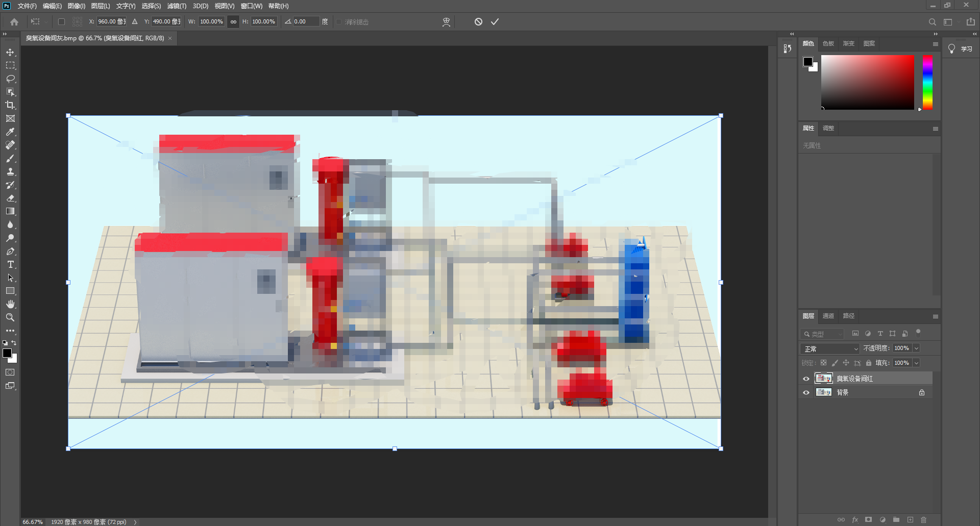This screenshot has width=980, height=526.
Task: Open the 滤镜(T) menu
Action: (177, 6)
